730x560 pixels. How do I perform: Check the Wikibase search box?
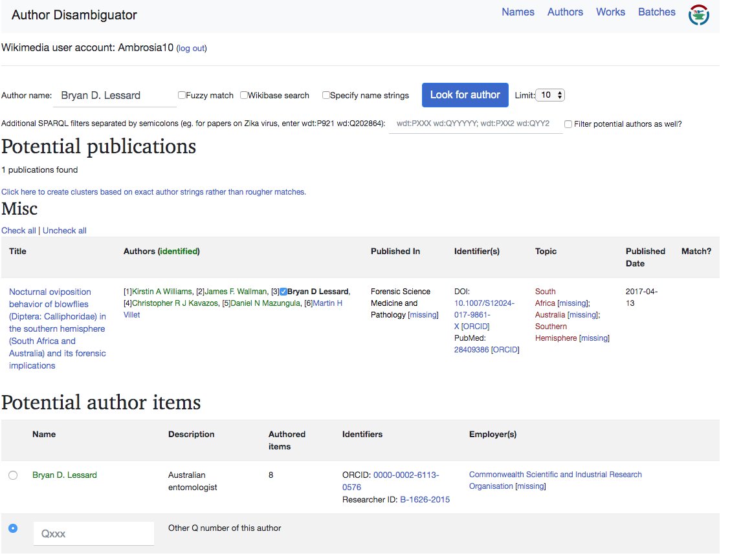243,94
